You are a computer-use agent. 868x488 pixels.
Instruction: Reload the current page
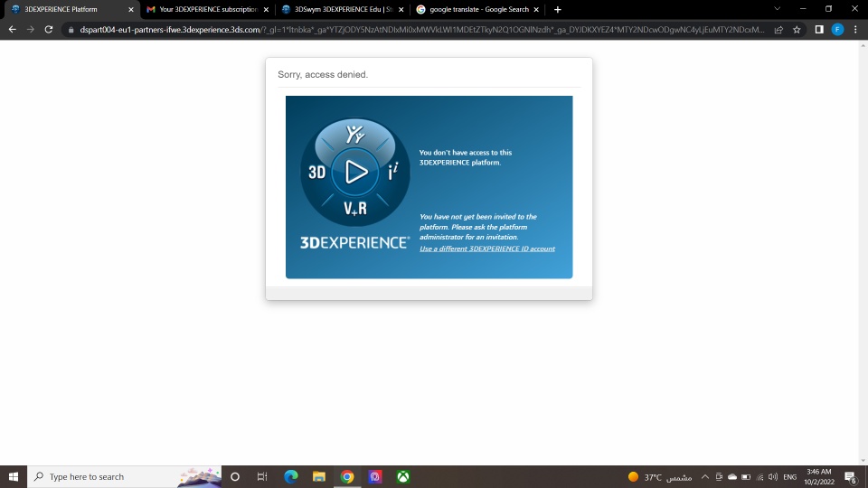[x=49, y=29]
